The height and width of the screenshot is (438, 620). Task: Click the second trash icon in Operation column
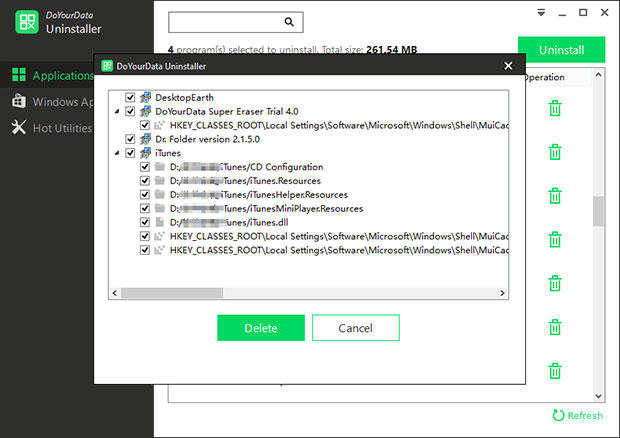click(x=555, y=152)
